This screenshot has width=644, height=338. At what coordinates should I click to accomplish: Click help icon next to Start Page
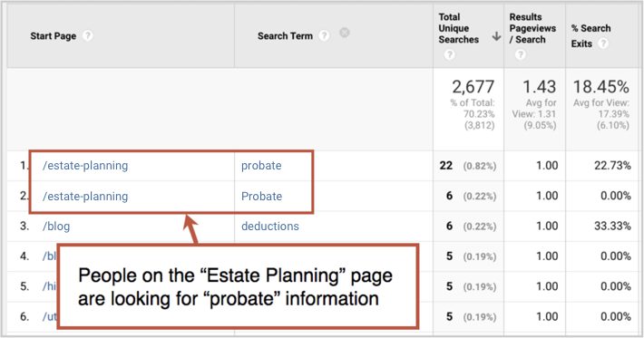pyautogui.click(x=87, y=36)
